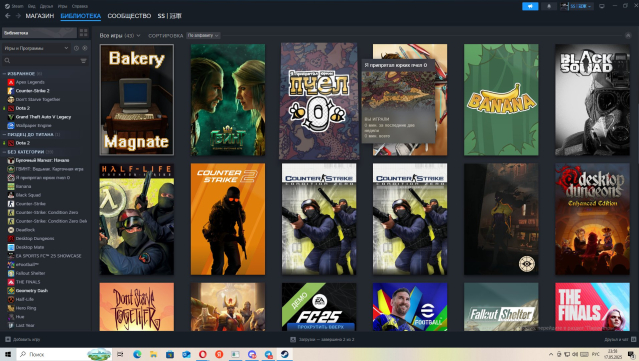Viewport: 639px width, 361px height.
Task: Open Windows Start menu
Action: click(8, 354)
